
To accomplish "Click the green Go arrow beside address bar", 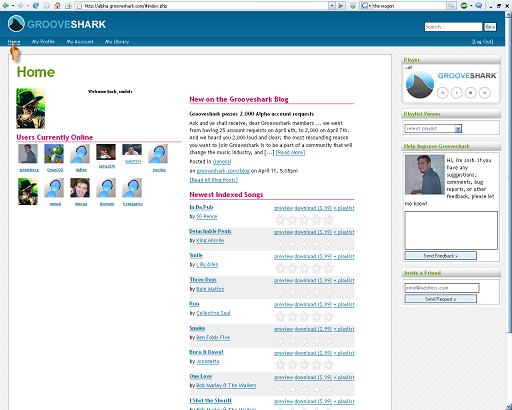I will [x=341, y=6].
